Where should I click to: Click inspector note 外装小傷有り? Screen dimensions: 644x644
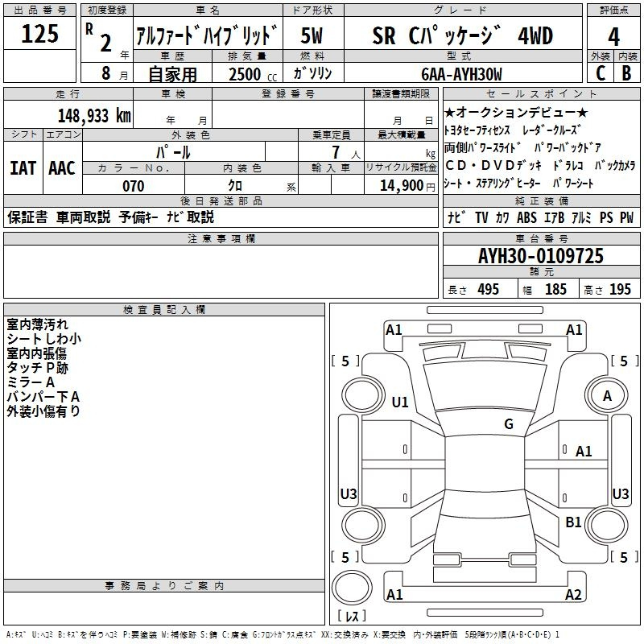[x=43, y=411]
